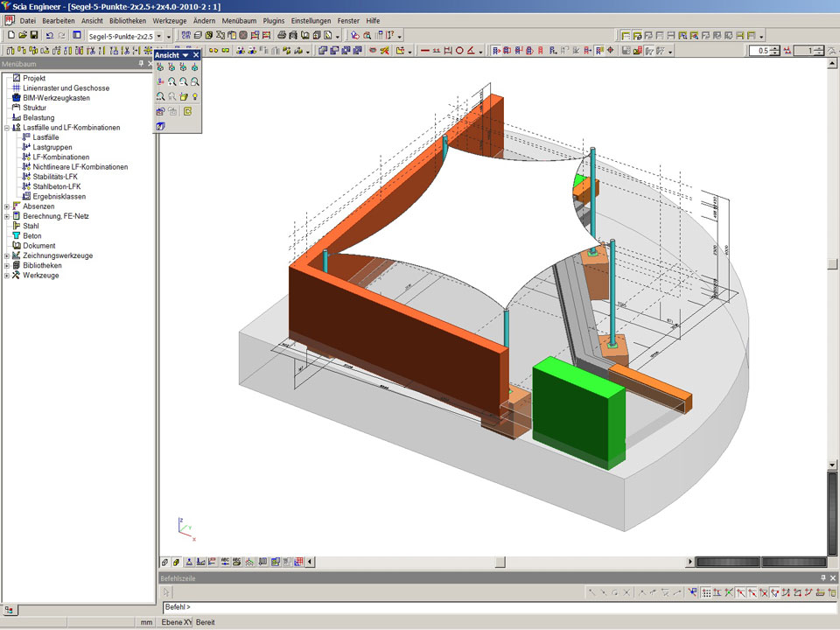This screenshot has height=630, width=840.
Task: Open the Segel-5-Punkte project dropdown
Action: click(x=158, y=36)
